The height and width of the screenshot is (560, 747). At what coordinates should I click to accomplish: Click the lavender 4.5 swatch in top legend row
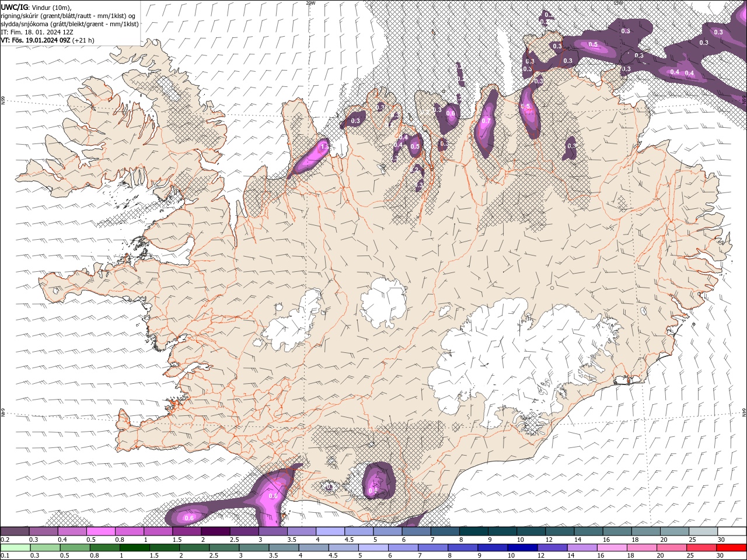359,531
